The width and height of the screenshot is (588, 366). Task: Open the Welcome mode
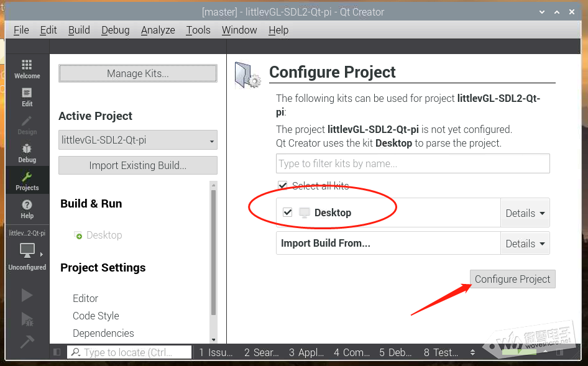pyautogui.click(x=27, y=69)
